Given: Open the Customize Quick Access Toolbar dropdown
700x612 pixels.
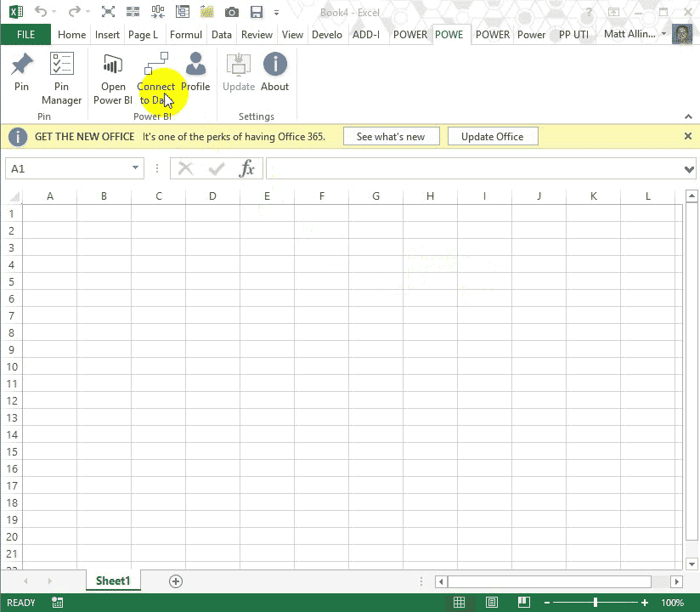Looking at the screenshot, I should tap(276, 12).
